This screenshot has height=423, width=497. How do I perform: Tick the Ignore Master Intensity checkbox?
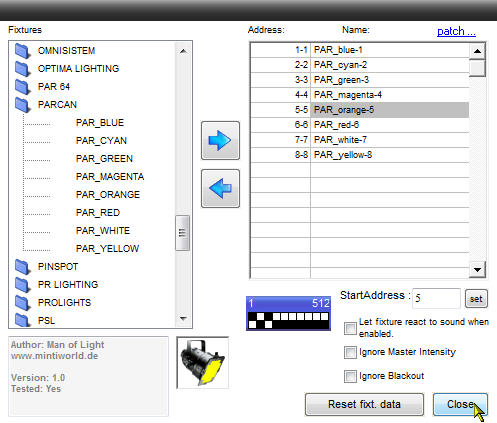[350, 352]
